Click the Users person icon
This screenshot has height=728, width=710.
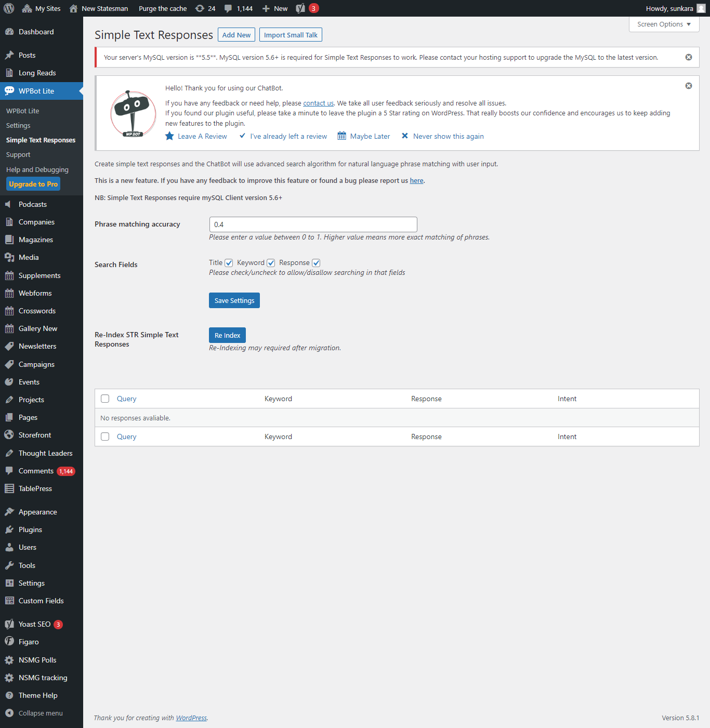(9, 547)
